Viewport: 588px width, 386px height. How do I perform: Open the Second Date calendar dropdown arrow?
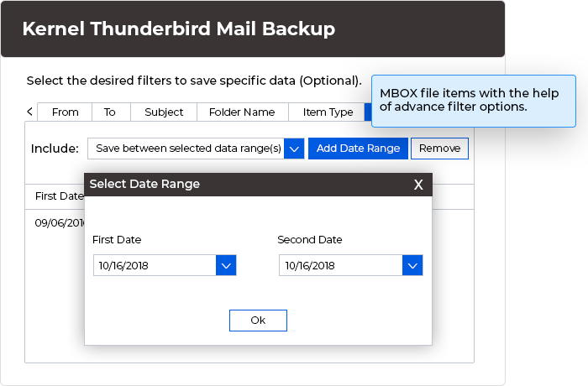pos(412,265)
